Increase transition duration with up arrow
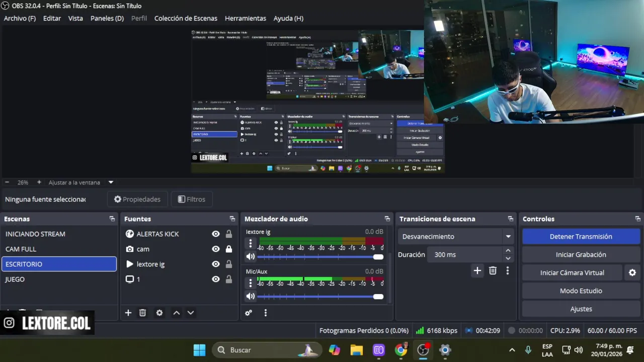This screenshot has height=362, width=644. tap(508, 250)
